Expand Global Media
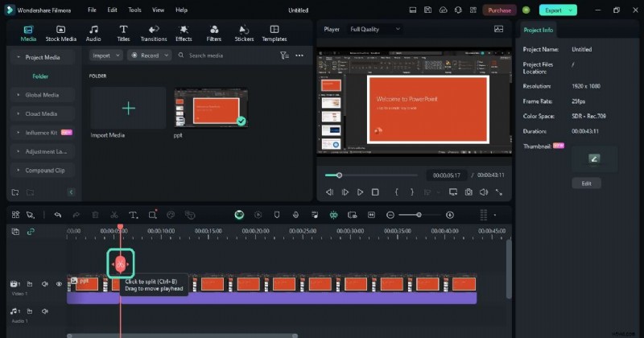 click(43, 95)
